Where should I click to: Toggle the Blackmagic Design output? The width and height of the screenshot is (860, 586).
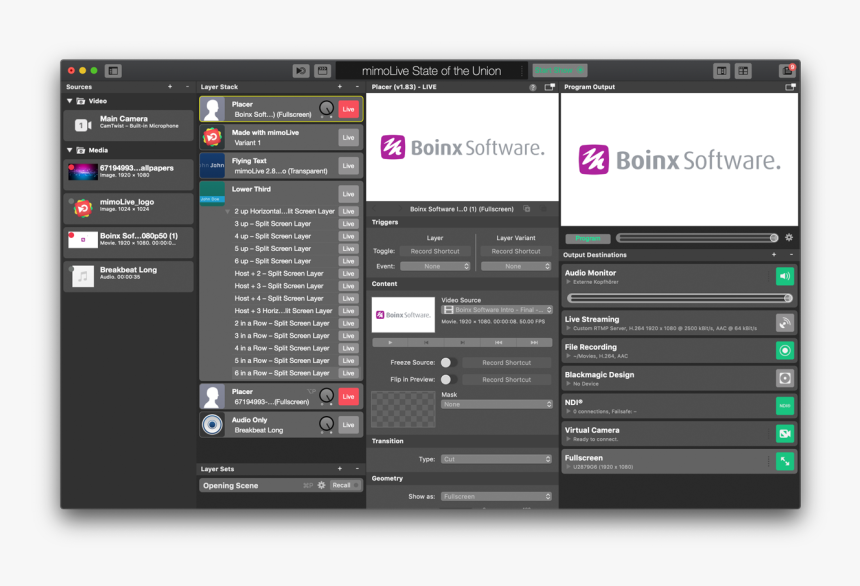[x=785, y=378]
